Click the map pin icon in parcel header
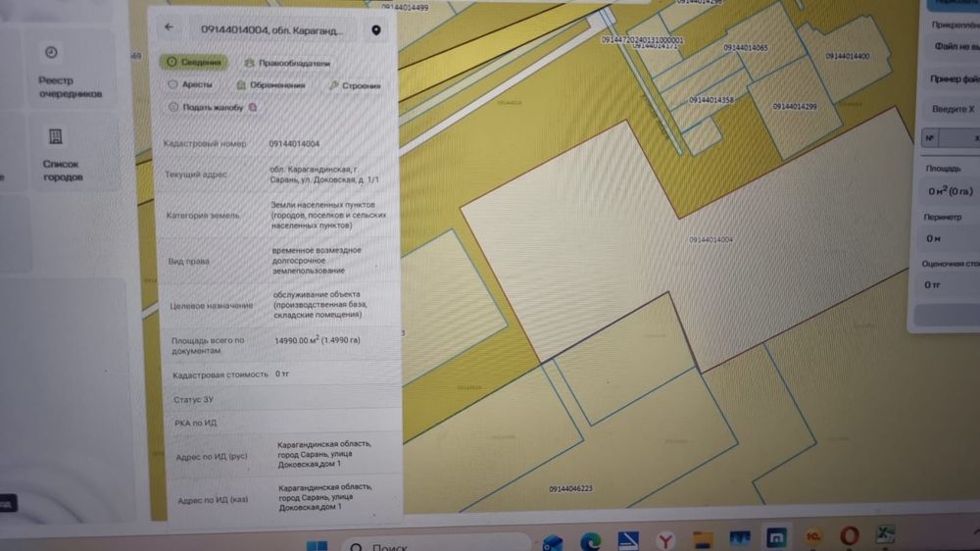980x551 pixels. click(375, 30)
